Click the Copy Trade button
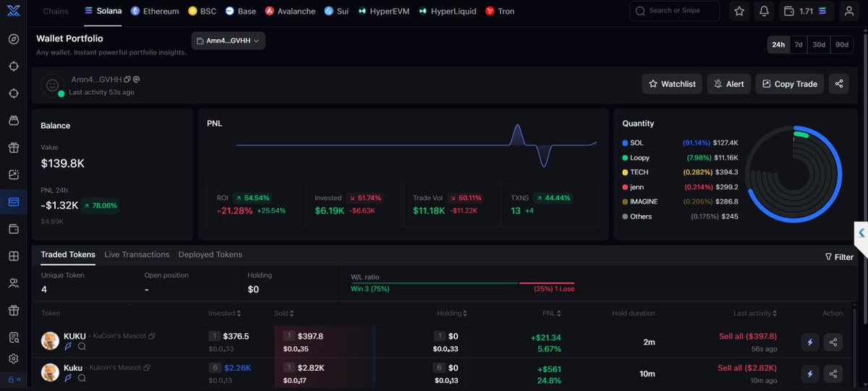 [x=789, y=84]
